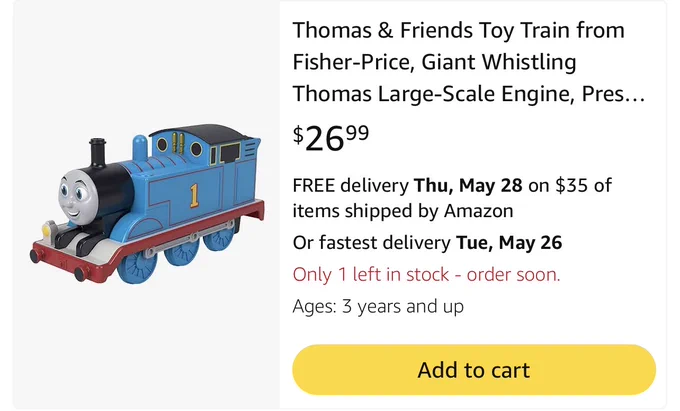
Task: Click the bold Thu, May 28 date
Action: coord(468,185)
